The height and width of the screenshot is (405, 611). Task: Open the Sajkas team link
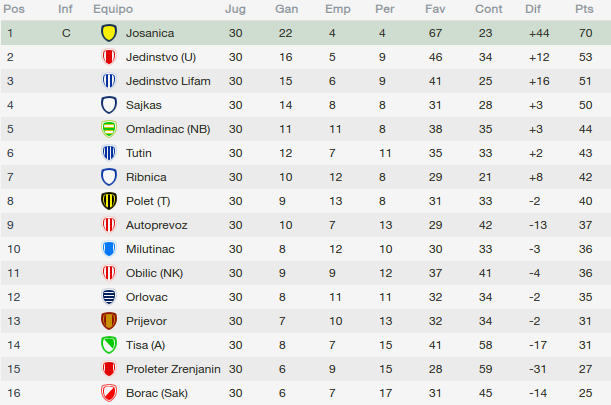[143, 105]
